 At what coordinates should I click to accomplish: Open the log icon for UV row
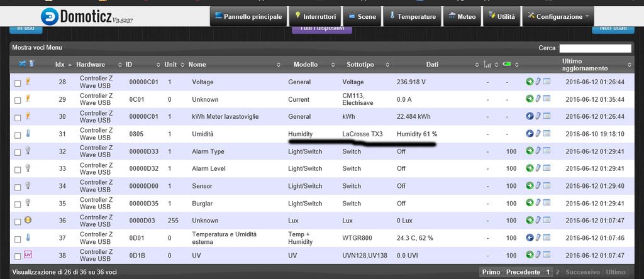pyautogui.click(x=546, y=254)
